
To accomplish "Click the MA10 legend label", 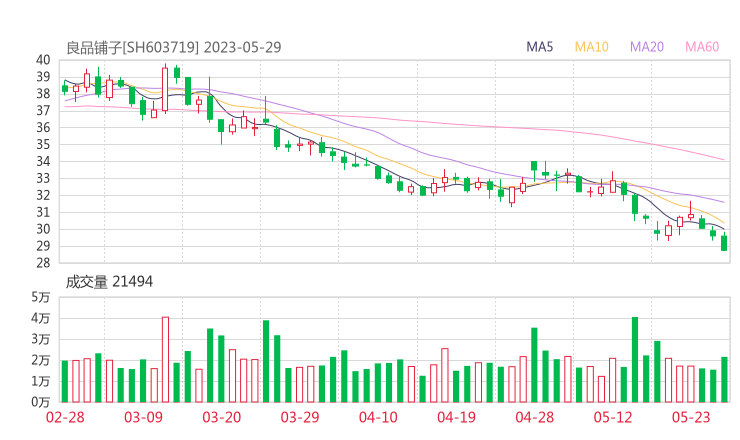I will [591, 47].
